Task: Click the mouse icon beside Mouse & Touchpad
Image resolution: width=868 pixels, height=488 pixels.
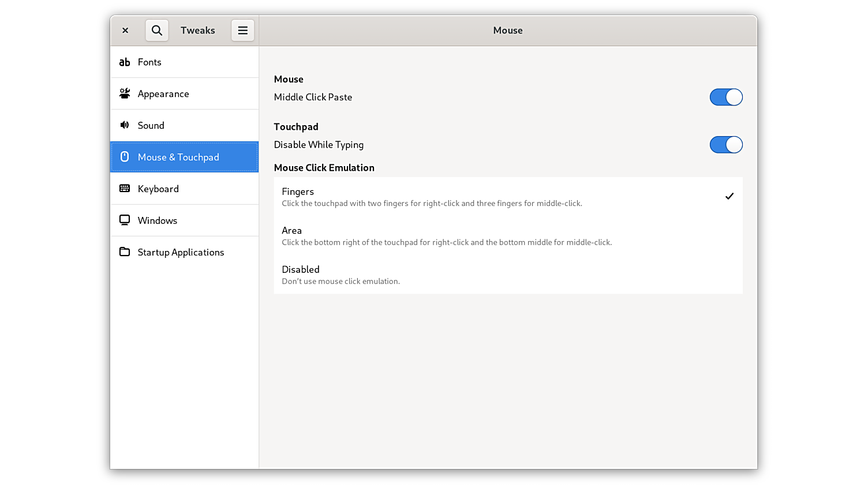Action: (125, 157)
